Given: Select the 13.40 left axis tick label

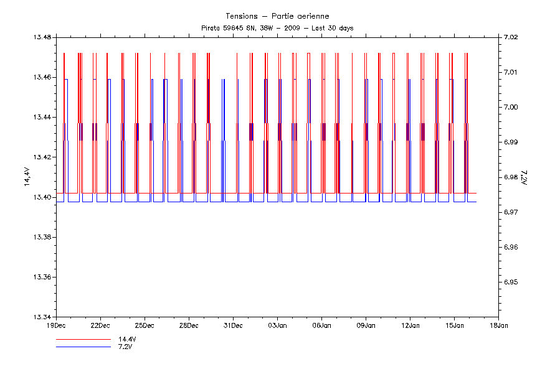Looking at the screenshot, I should (43, 197).
